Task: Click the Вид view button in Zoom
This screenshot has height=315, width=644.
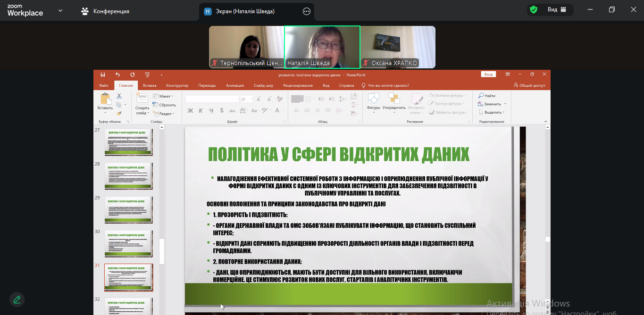Action: pos(552,10)
